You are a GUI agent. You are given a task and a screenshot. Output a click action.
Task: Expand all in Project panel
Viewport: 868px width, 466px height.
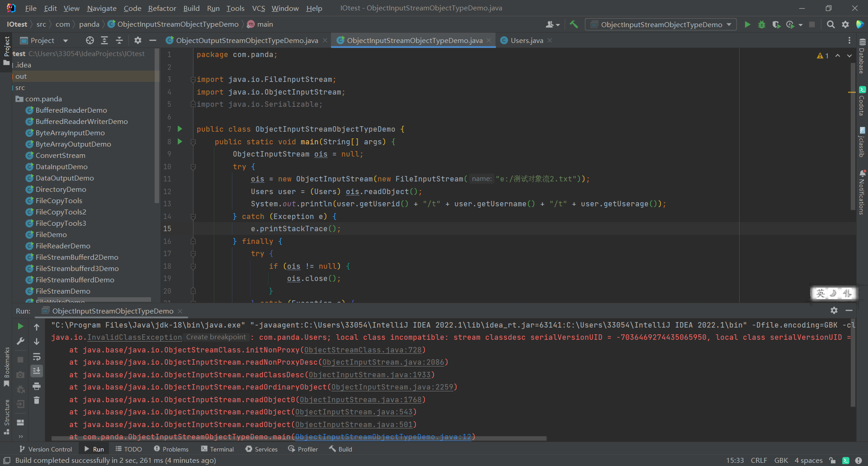(104, 40)
